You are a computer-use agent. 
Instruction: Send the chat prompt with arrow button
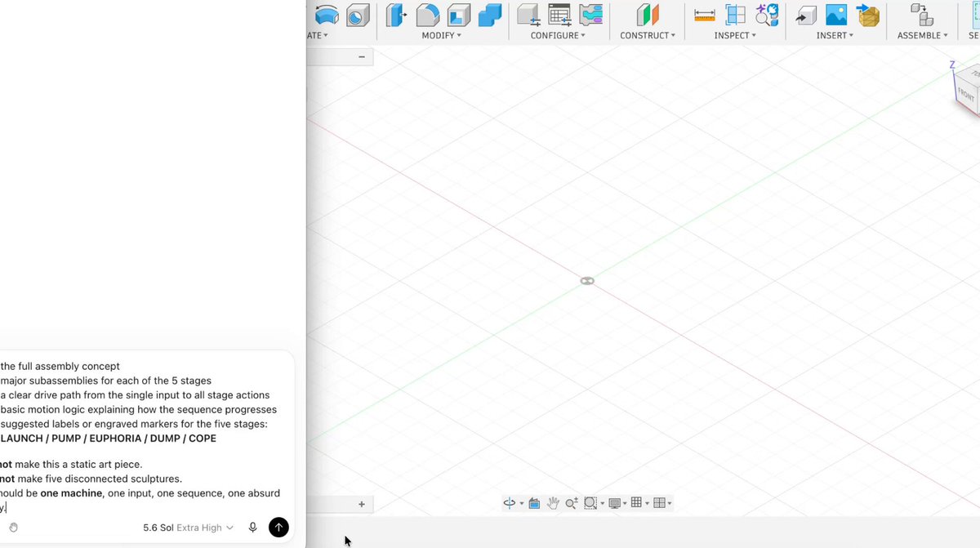coord(278,528)
